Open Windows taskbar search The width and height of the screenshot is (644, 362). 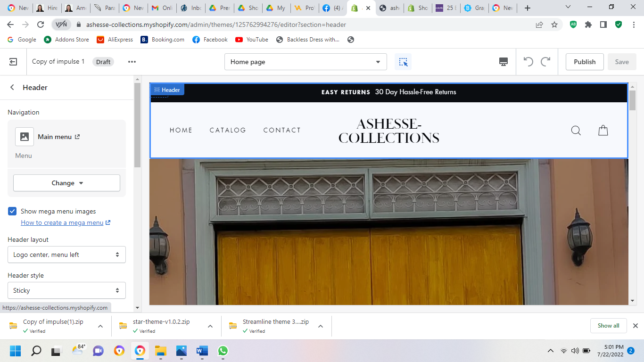pyautogui.click(x=36, y=351)
